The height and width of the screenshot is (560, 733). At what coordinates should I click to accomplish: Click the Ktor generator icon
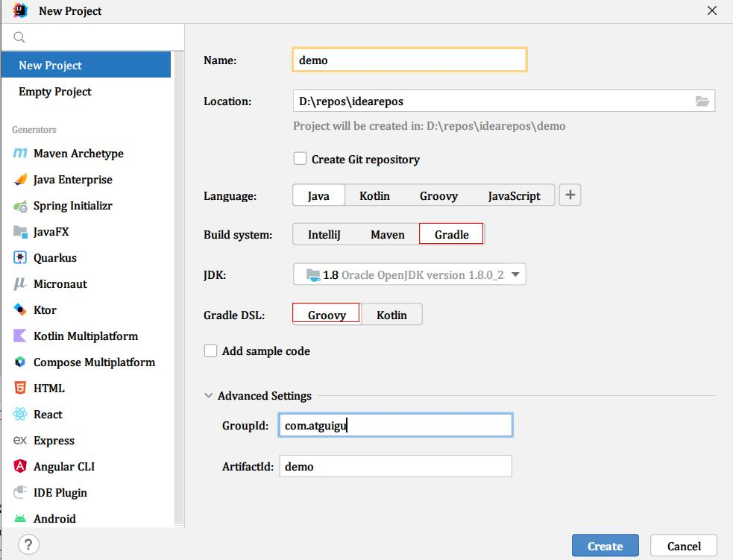19,309
